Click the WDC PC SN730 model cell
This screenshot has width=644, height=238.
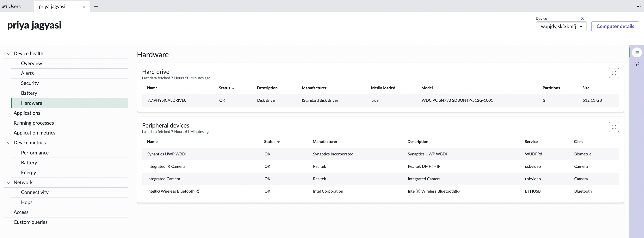457,101
